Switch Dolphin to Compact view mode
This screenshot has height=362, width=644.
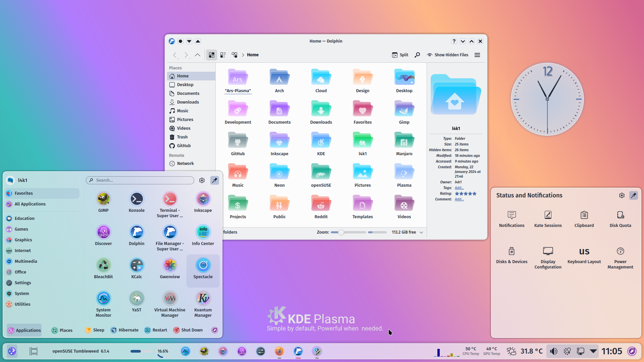point(223,55)
